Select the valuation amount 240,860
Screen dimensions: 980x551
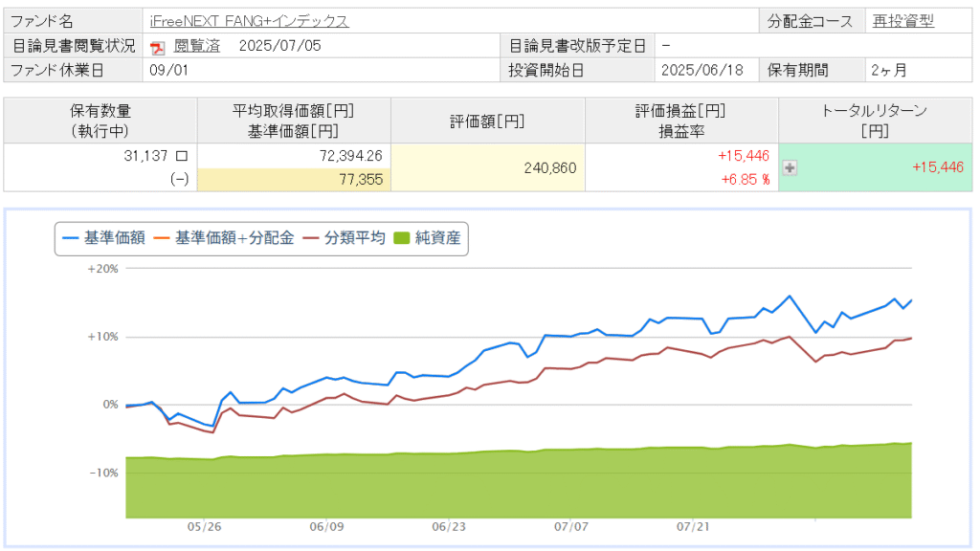click(x=550, y=168)
